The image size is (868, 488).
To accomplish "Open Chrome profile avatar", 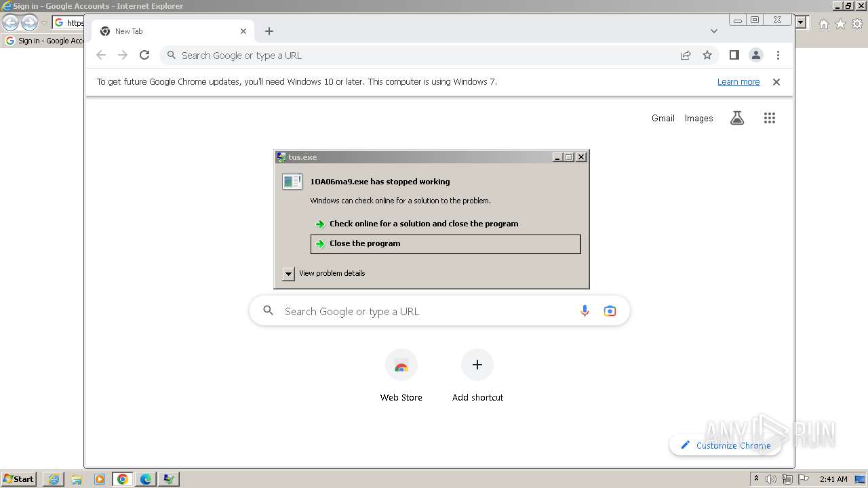I will [x=756, y=56].
